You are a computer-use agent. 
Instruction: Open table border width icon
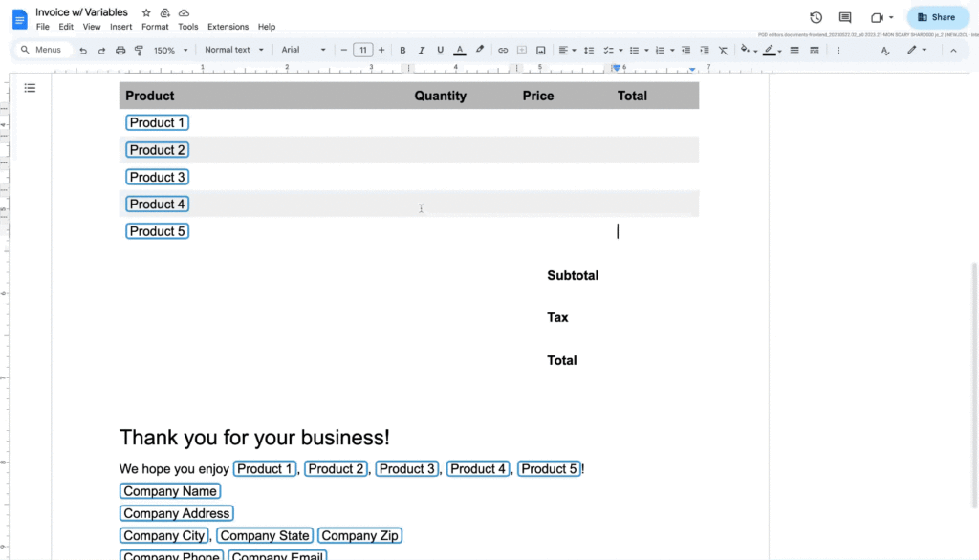pyautogui.click(x=794, y=50)
